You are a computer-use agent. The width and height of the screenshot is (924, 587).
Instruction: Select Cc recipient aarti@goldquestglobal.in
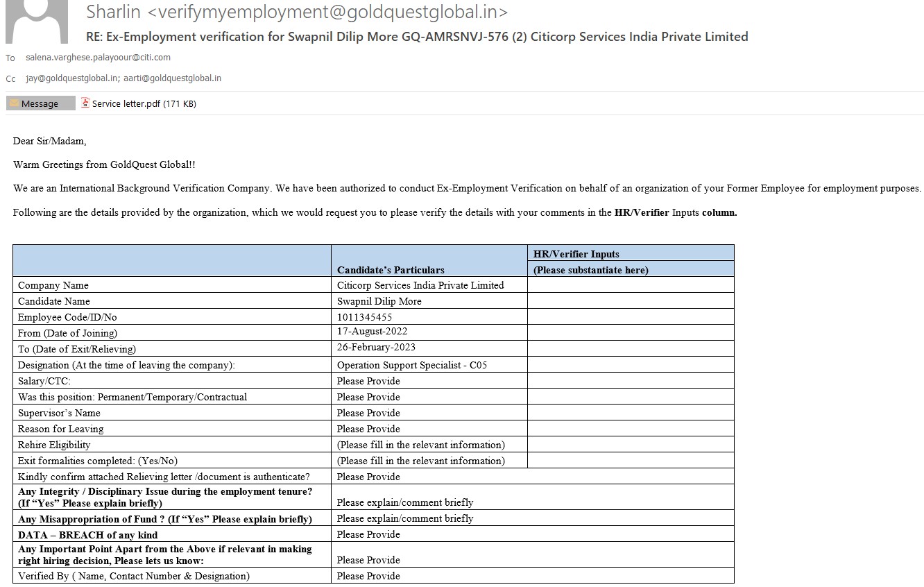(173, 78)
